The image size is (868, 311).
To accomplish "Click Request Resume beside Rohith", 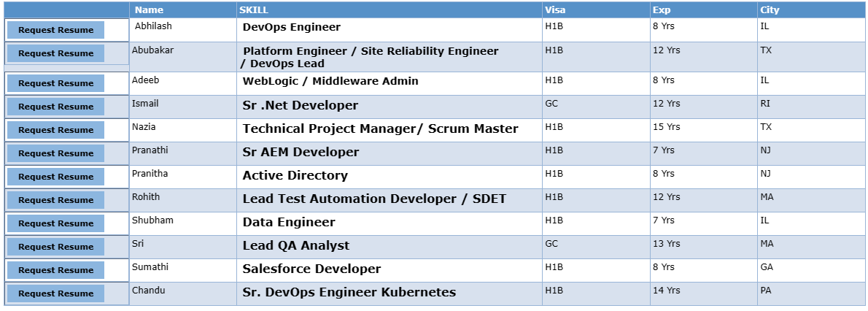I will [55, 200].
